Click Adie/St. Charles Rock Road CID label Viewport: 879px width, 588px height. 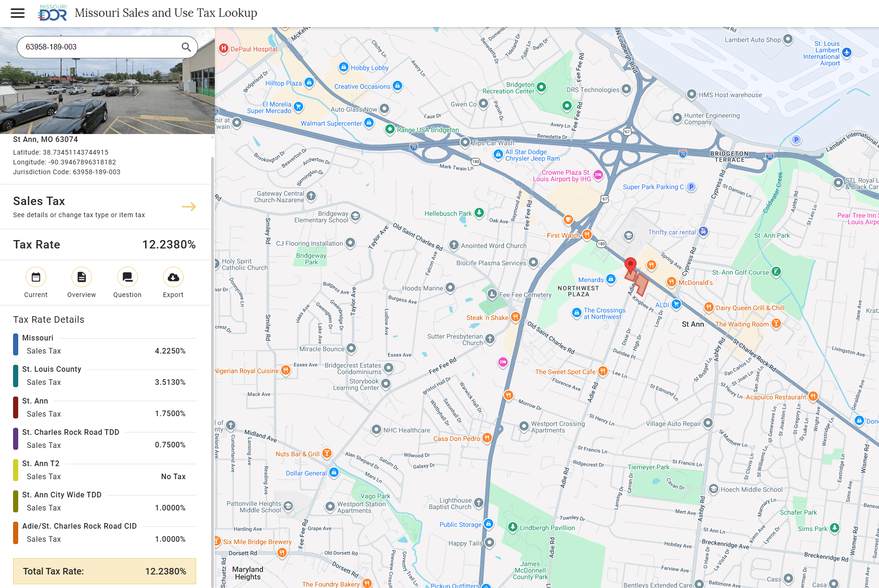click(x=79, y=526)
